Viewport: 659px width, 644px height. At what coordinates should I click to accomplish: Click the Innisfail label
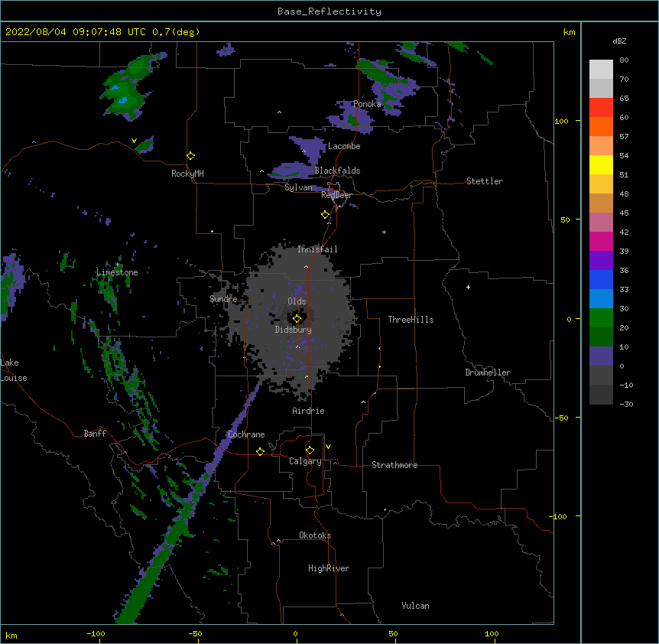tap(317, 249)
